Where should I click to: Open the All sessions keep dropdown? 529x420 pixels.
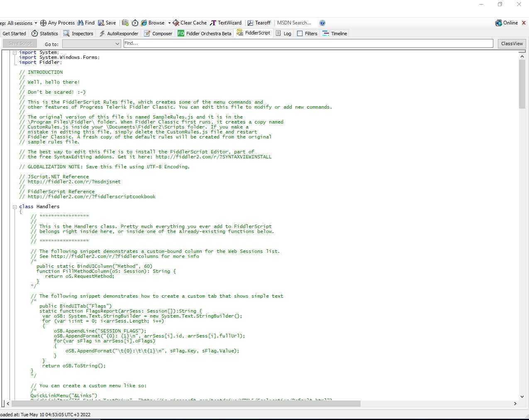(36, 23)
